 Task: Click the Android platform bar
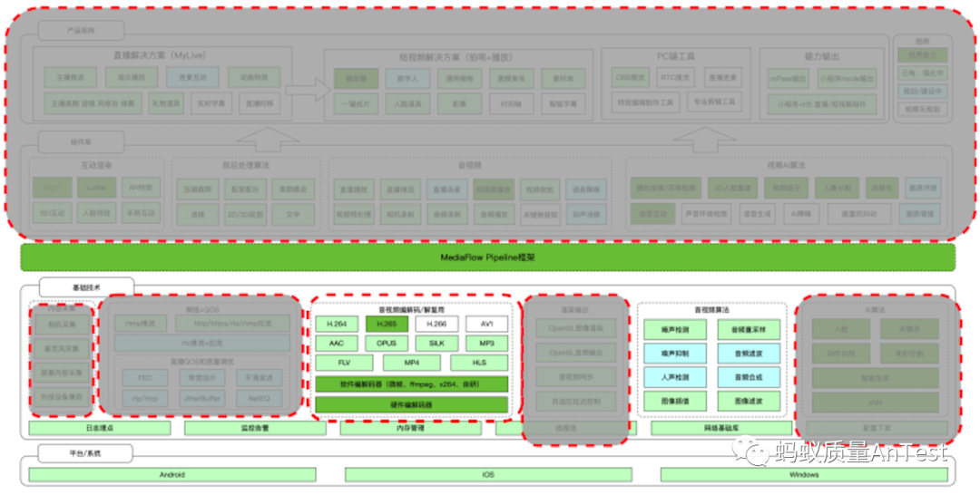(171, 475)
